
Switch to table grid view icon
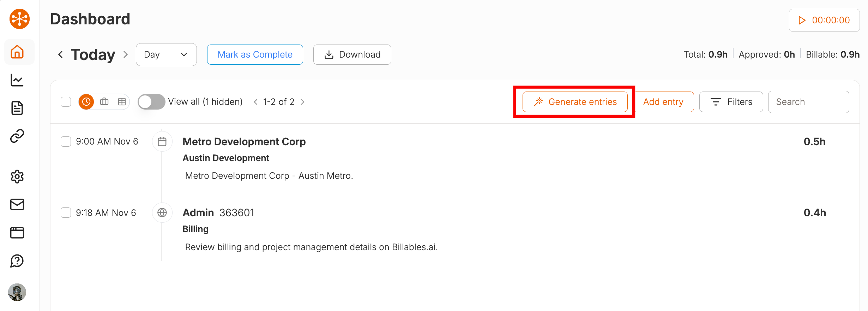[122, 102]
